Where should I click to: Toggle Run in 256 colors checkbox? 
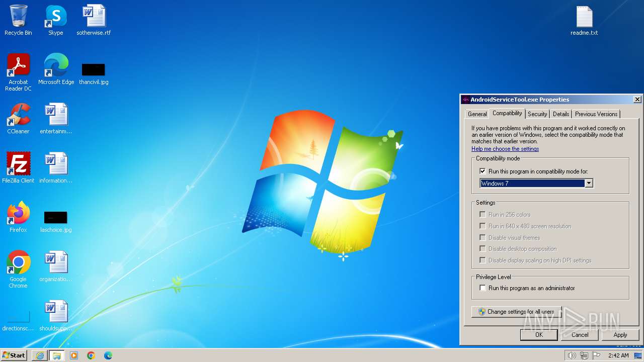click(x=482, y=215)
